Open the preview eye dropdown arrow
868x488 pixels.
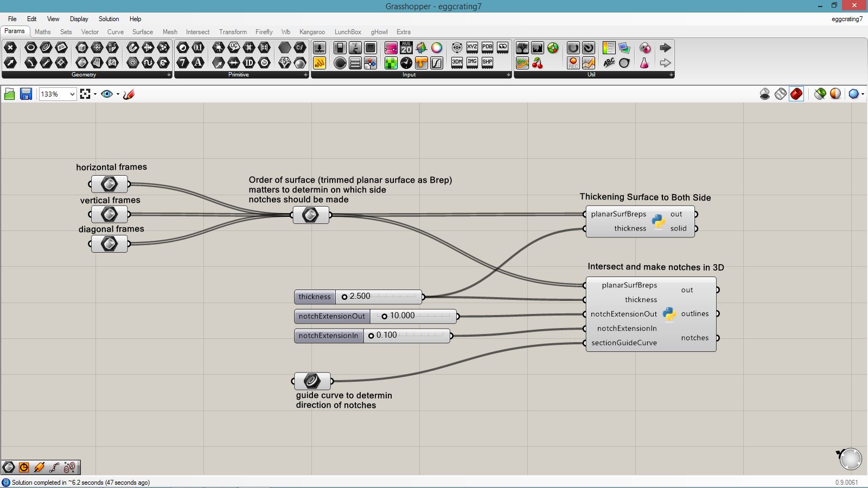click(x=118, y=94)
